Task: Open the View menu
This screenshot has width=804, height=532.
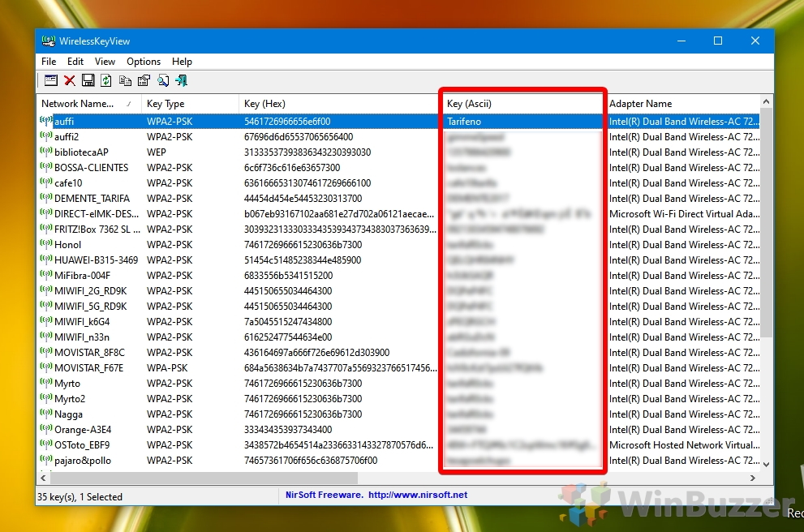Action: (x=105, y=62)
